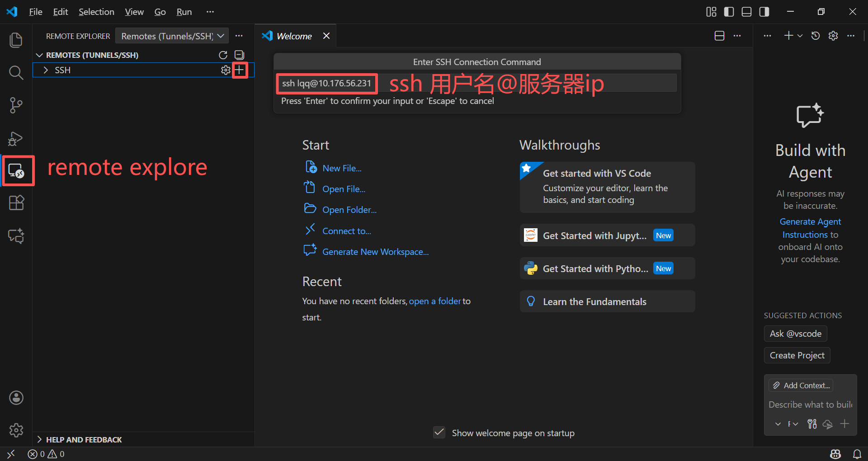Open chat mode picker dropdown
868x461 pixels.
coord(778,424)
